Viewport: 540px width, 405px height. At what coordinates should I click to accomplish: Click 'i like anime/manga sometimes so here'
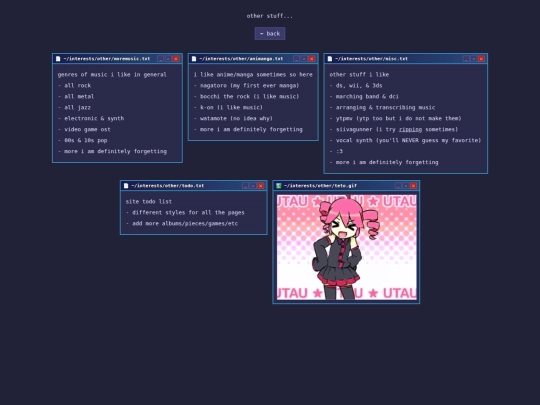pyautogui.click(x=253, y=75)
